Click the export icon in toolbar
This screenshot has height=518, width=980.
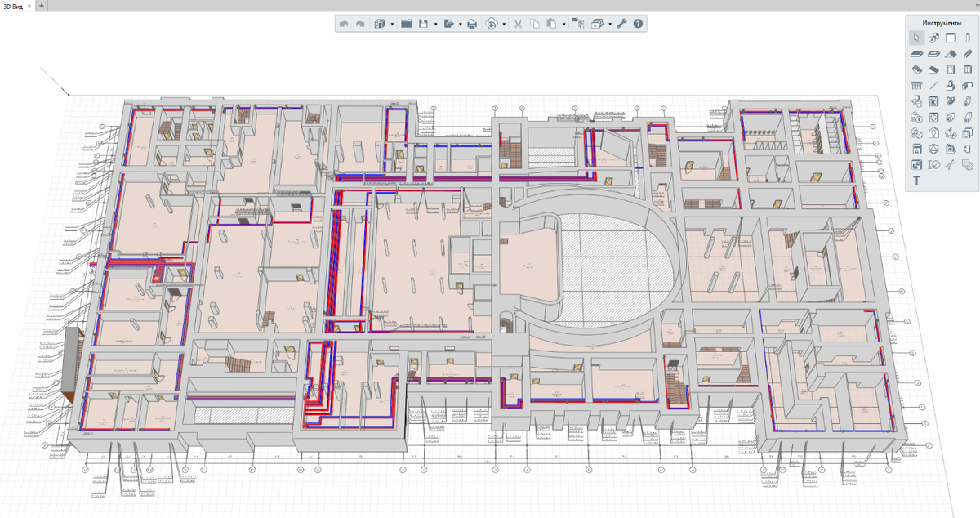click(448, 24)
